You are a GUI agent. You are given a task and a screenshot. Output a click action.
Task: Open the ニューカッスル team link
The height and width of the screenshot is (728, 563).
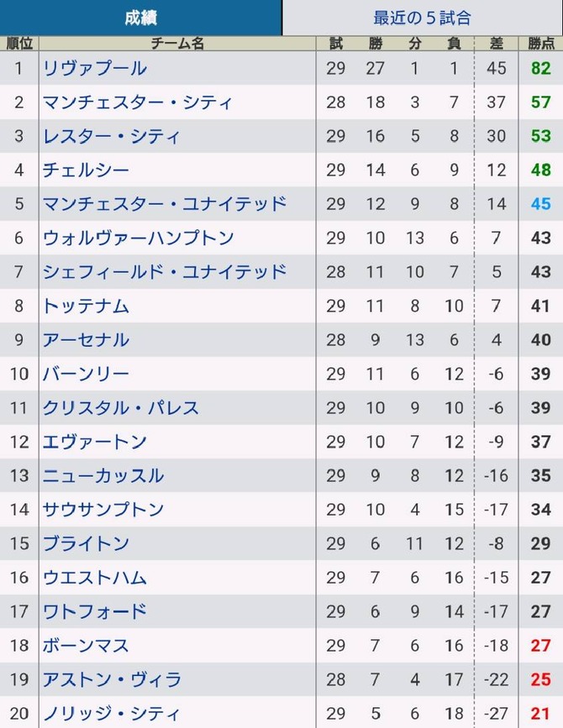pos(103,475)
